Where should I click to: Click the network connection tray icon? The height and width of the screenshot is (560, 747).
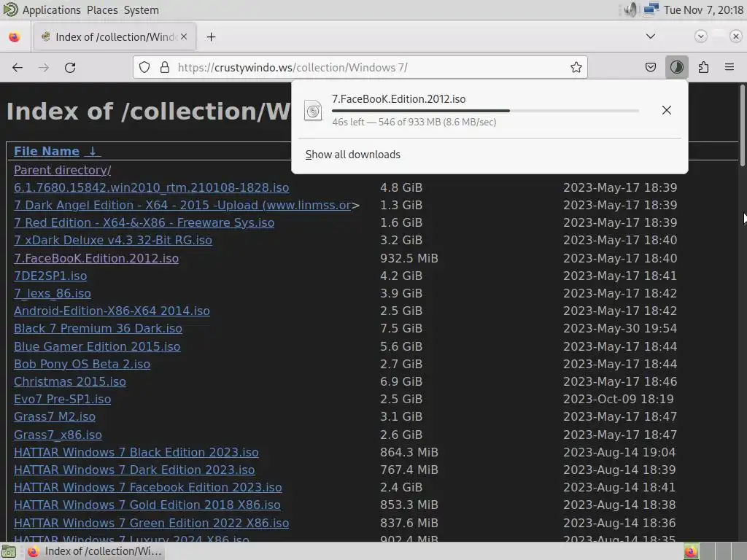pyautogui.click(x=651, y=9)
